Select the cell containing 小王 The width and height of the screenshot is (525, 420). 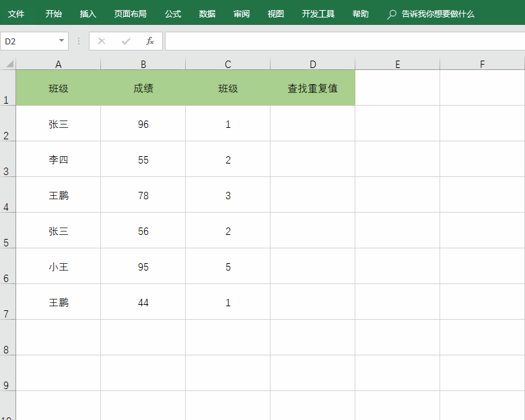[x=59, y=266]
